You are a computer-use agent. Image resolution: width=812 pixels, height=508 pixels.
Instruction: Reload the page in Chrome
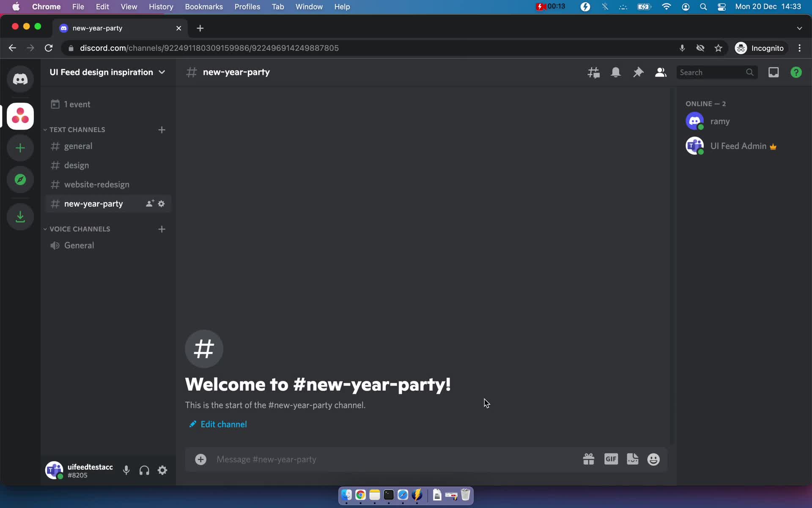pyautogui.click(x=49, y=48)
